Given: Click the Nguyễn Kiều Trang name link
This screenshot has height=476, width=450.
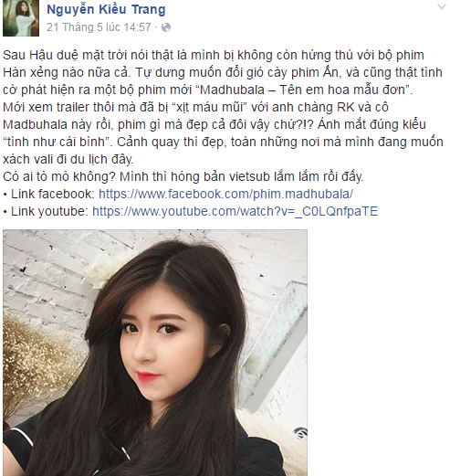Looking at the screenshot, I should point(106,9).
